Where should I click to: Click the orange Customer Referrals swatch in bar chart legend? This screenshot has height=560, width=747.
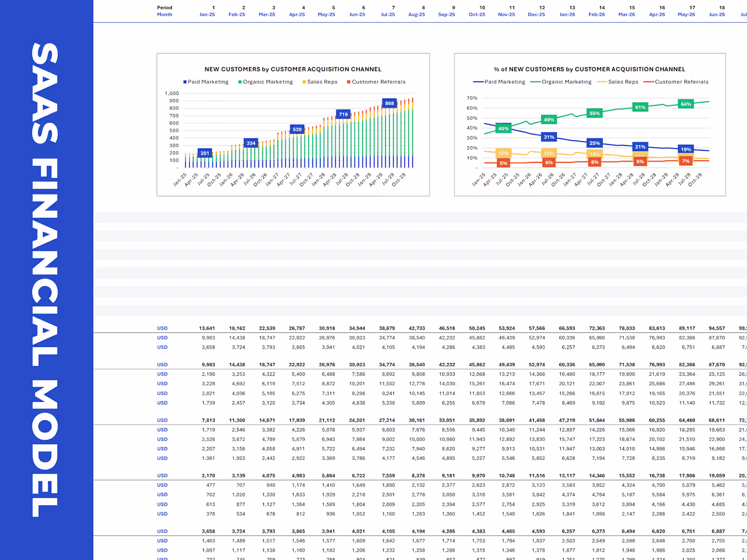tap(349, 82)
